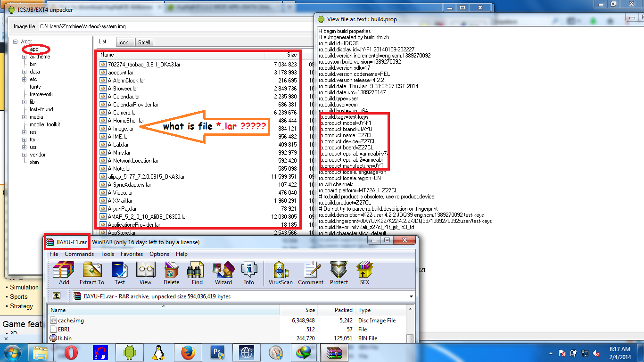644x362 pixels.
Task: Run the Test archive tool
Action: tap(120, 273)
